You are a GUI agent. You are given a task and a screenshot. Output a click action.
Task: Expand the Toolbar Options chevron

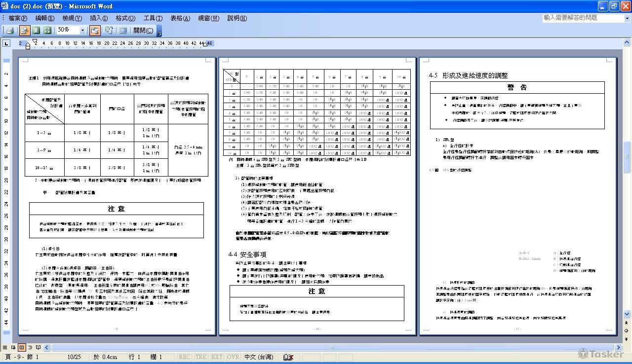[x=159, y=33]
